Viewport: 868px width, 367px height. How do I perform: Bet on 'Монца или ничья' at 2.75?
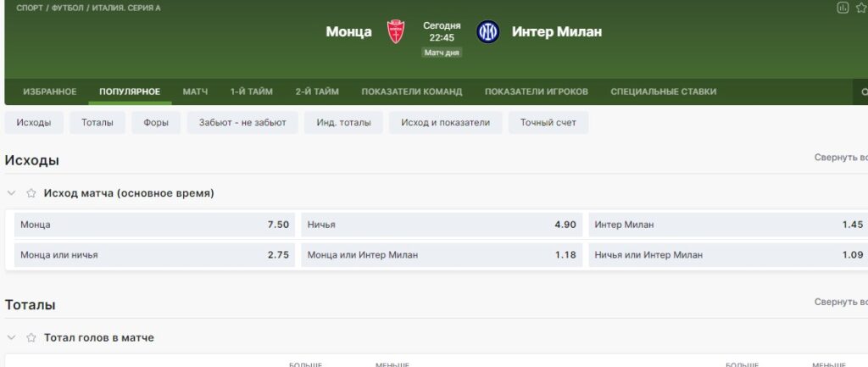pyautogui.click(x=154, y=255)
